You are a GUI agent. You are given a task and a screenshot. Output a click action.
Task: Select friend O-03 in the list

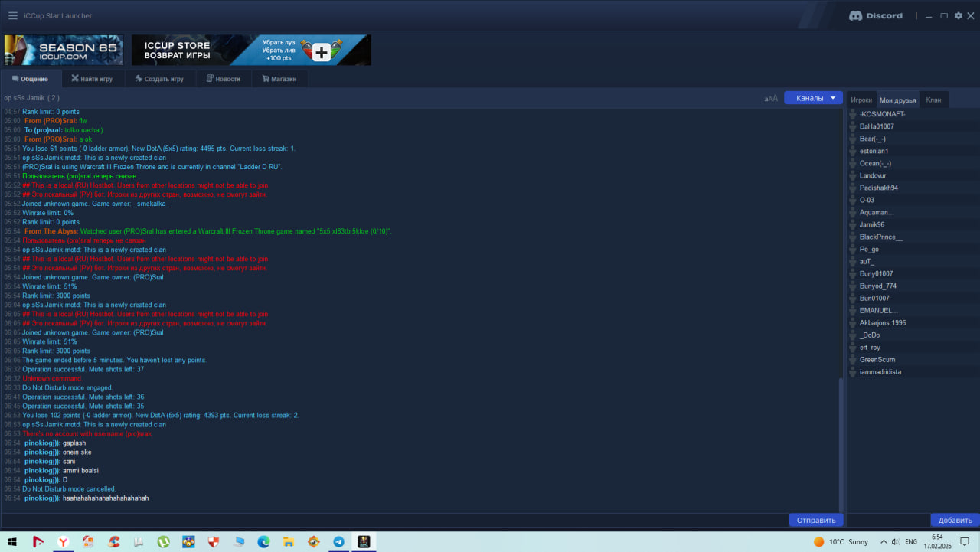point(913,200)
